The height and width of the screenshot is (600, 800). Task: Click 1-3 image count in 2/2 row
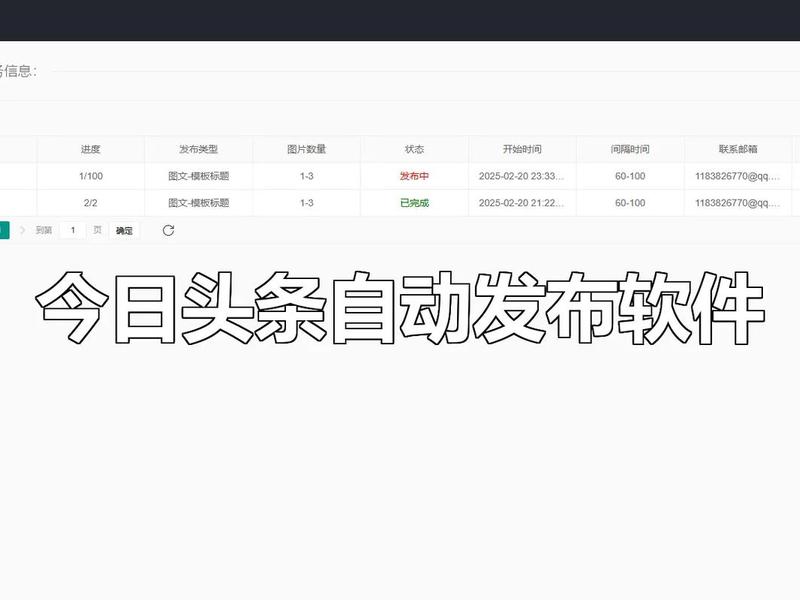click(306, 203)
